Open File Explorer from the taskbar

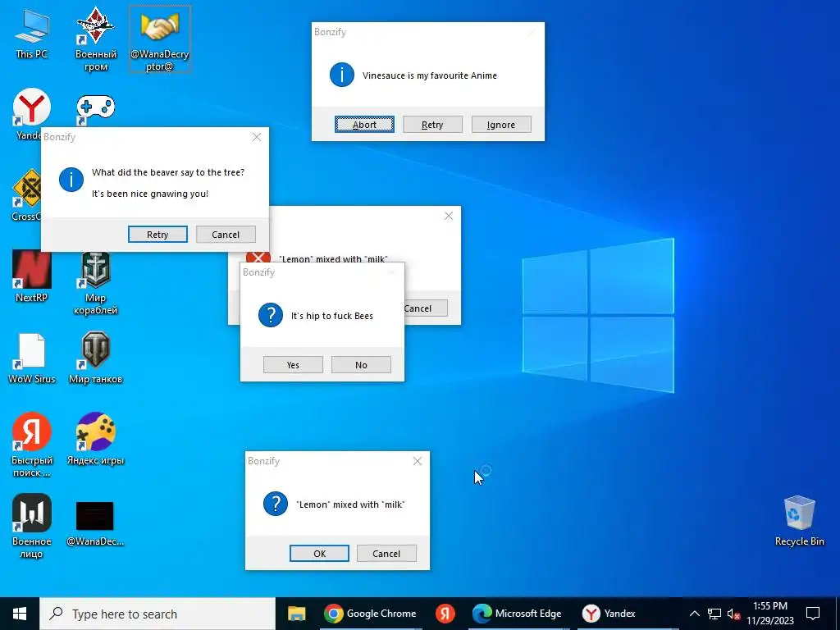296,614
